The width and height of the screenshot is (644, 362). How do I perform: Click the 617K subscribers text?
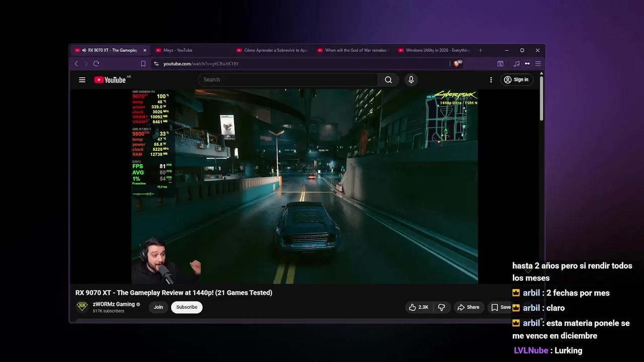coord(108,311)
